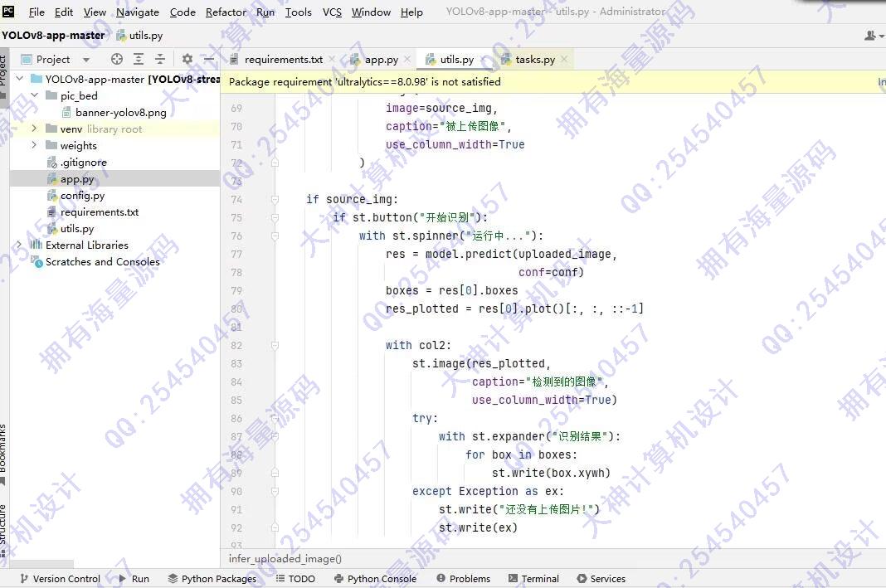This screenshot has width=886, height=588.
Task: Click the Collapse All icon in Project panel
Action: pyautogui.click(x=160, y=59)
